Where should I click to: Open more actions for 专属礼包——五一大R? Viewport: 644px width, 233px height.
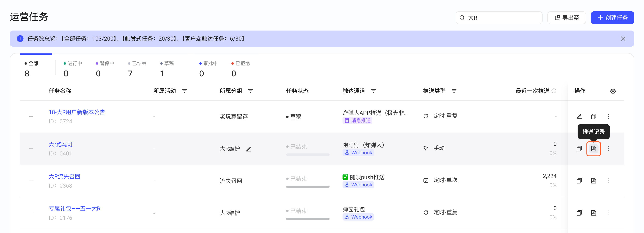point(608,213)
